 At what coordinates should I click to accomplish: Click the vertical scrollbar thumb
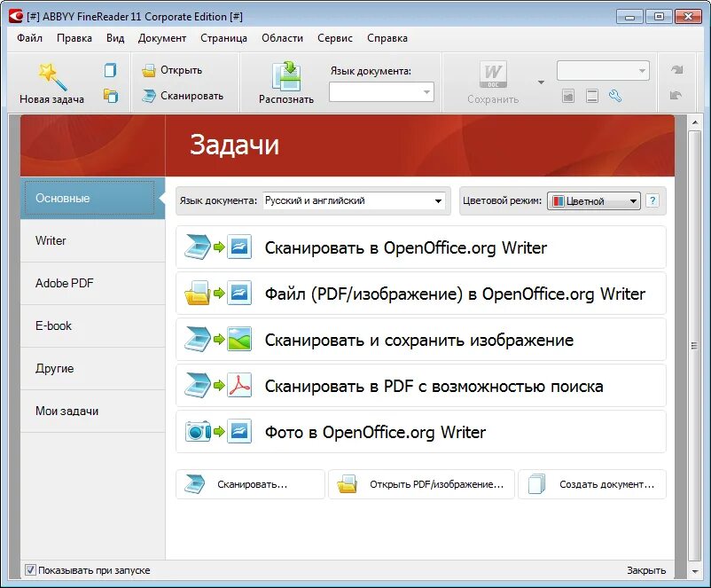point(694,346)
